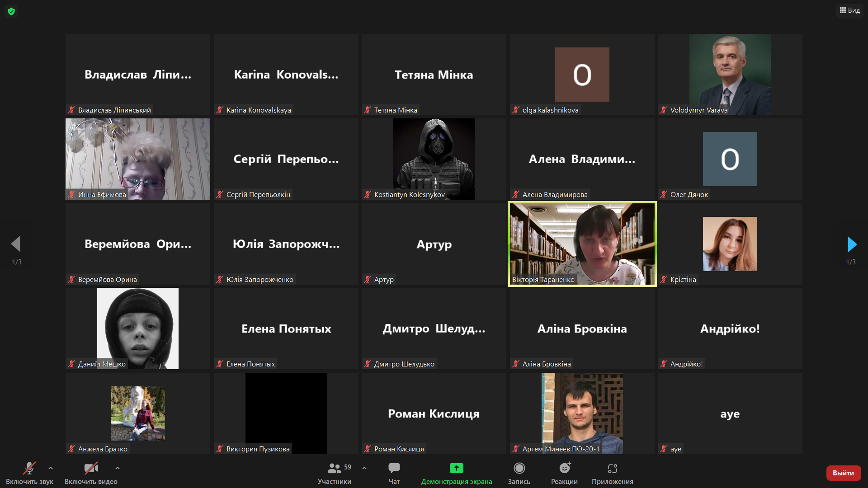Screen dimensions: 868x488
Task: Toggle microphone with Включить звук
Action: pyautogui.click(x=29, y=473)
